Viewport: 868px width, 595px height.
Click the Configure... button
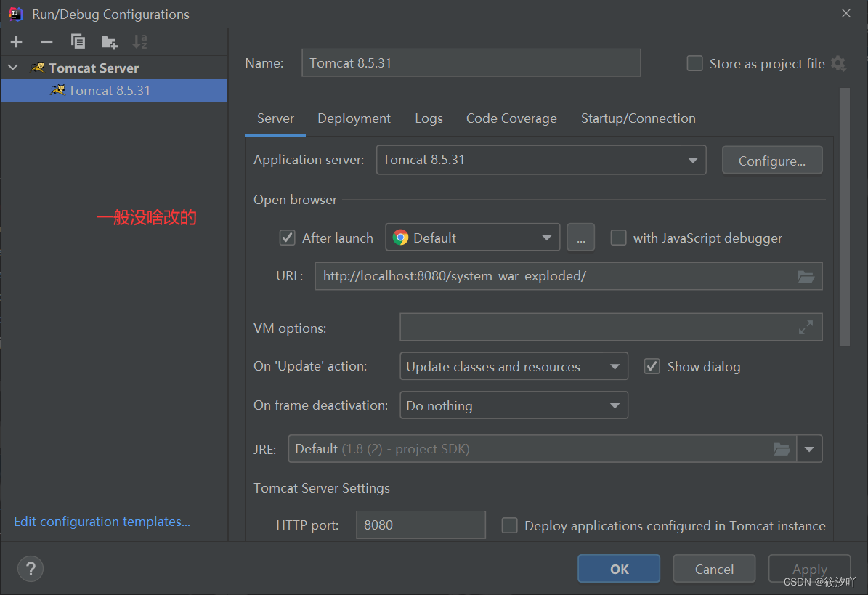[x=771, y=161]
